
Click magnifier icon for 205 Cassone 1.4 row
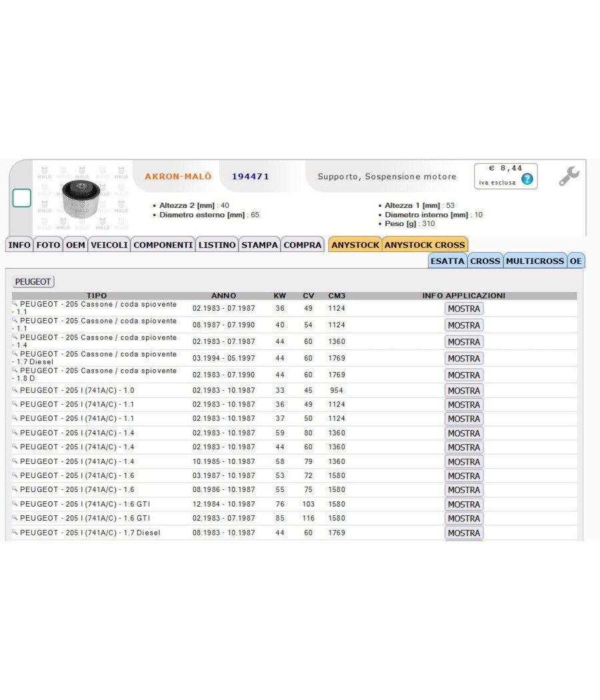(x=15, y=336)
